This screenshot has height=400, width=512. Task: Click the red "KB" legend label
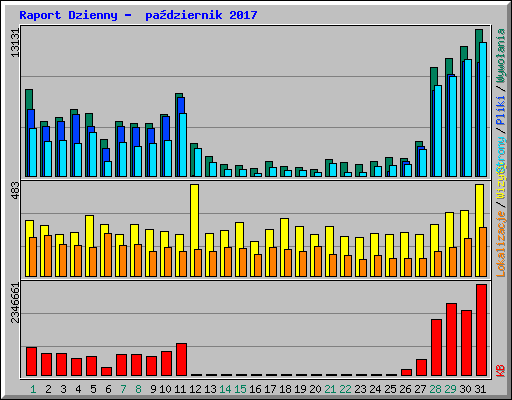[x=501, y=371]
